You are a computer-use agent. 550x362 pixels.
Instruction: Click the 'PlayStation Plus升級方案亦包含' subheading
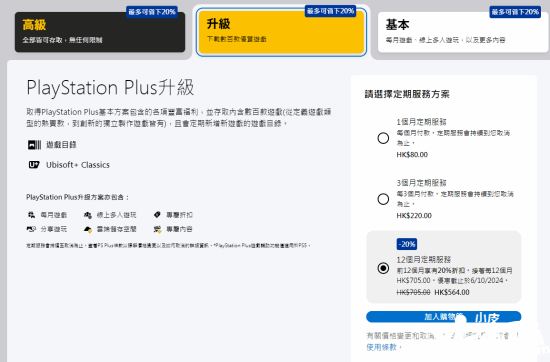(x=78, y=197)
